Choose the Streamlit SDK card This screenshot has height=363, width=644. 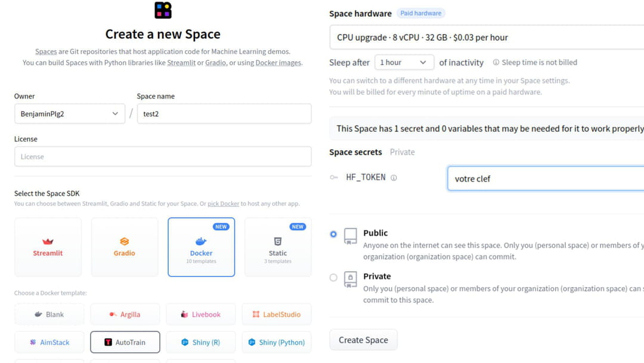click(48, 247)
